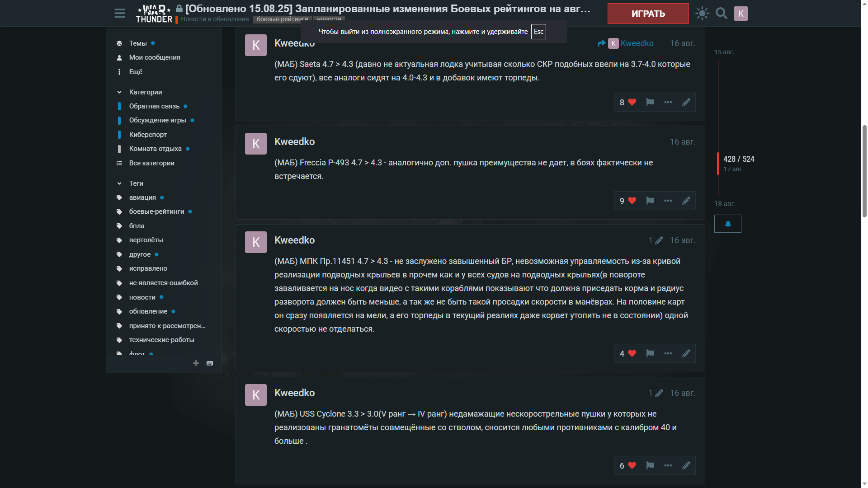Click the red topic timeline scroller handle
Viewport: 868px width, 488px height.
[718, 164]
